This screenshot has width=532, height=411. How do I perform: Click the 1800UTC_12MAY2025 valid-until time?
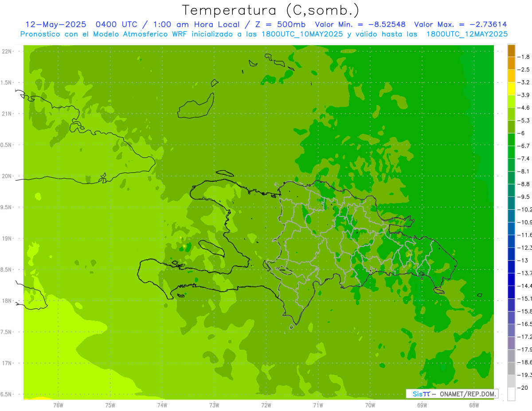[467, 34]
